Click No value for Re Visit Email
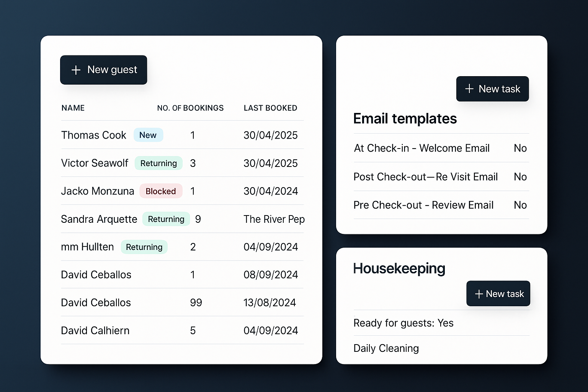The image size is (588, 392). pos(520,176)
